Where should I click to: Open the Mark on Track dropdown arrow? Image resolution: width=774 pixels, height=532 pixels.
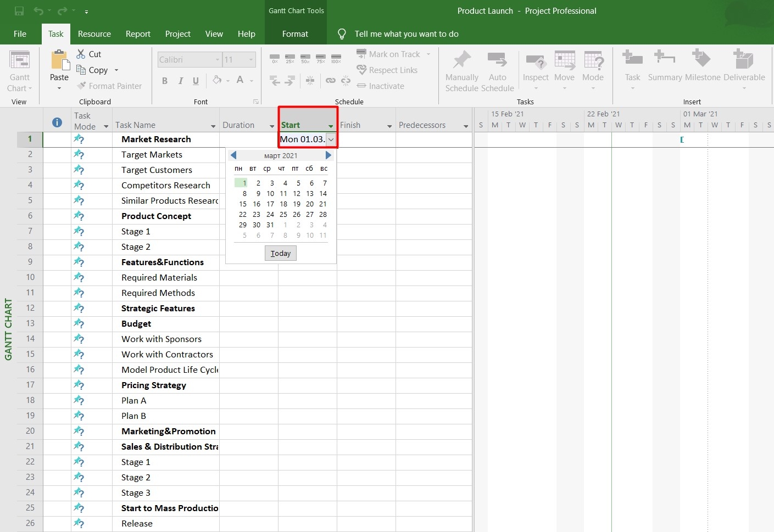(x=428, y=54)
